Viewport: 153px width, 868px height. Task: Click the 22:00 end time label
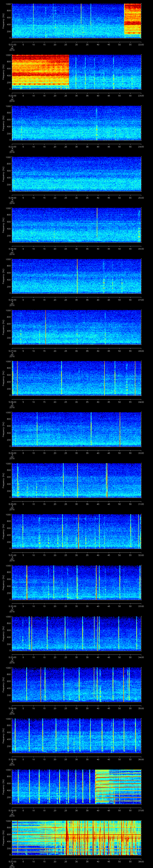[x=141, y=44]
